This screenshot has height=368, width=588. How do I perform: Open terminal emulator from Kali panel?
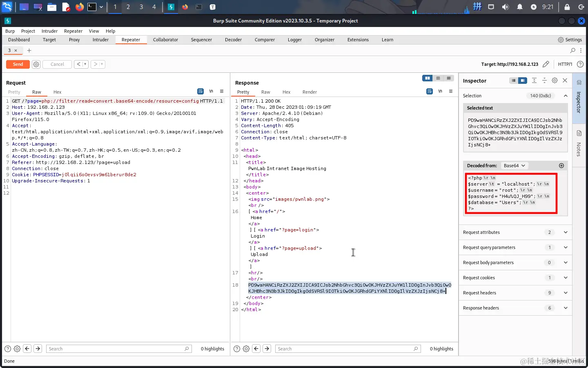pos(92,7)
